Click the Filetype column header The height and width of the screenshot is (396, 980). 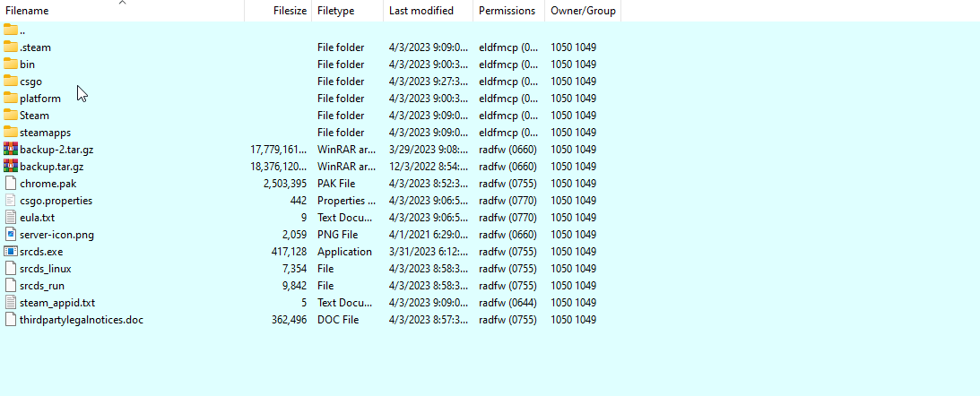(335, 11)
